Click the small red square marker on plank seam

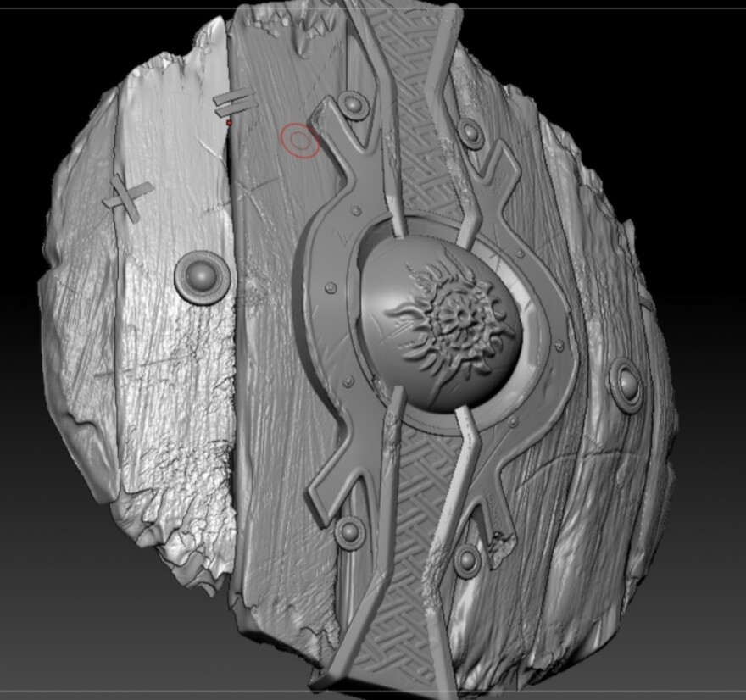[x=229, y=120]
